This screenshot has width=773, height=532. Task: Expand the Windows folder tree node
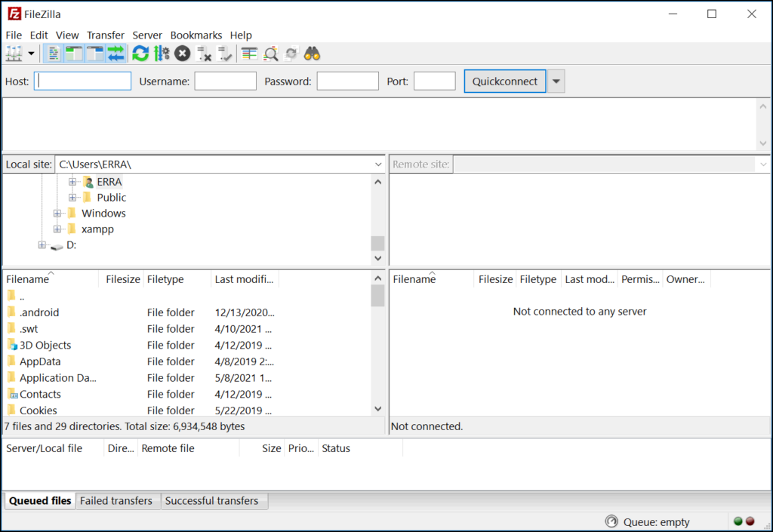pos(57,214)
